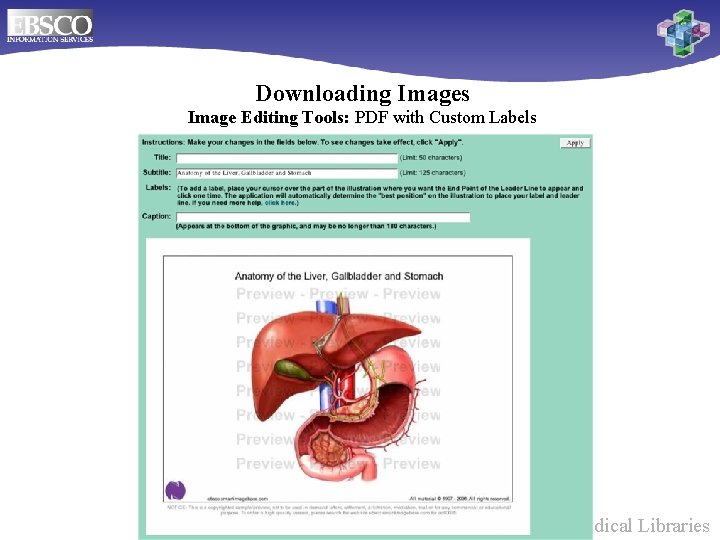The width and height of the screenshot is (720, 540).
Task: Click the copyright notice in preview footer
Action: (x=459, y=499)
